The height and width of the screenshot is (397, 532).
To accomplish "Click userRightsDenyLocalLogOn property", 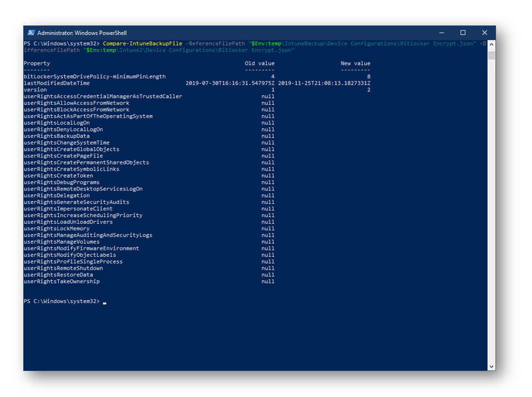I will (63, 130).
